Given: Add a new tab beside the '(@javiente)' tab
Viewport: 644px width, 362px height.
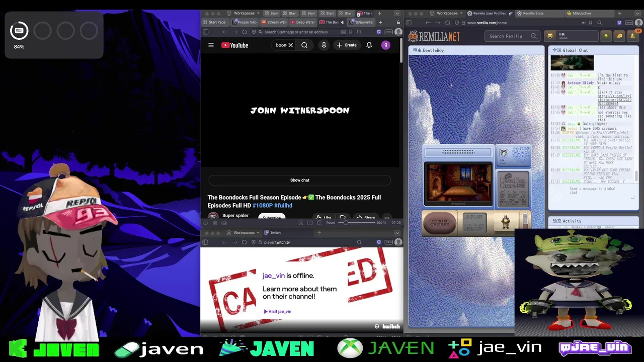Looking at the screenshot, I should click(380, 22).
